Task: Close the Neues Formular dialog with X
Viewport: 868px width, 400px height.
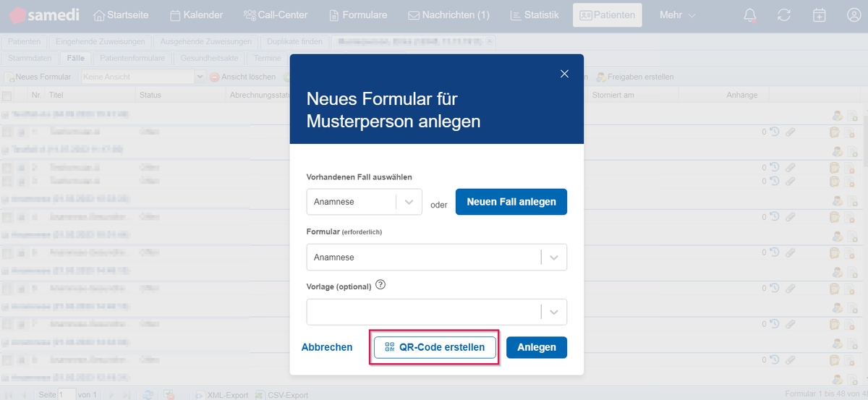Action: 565,73
